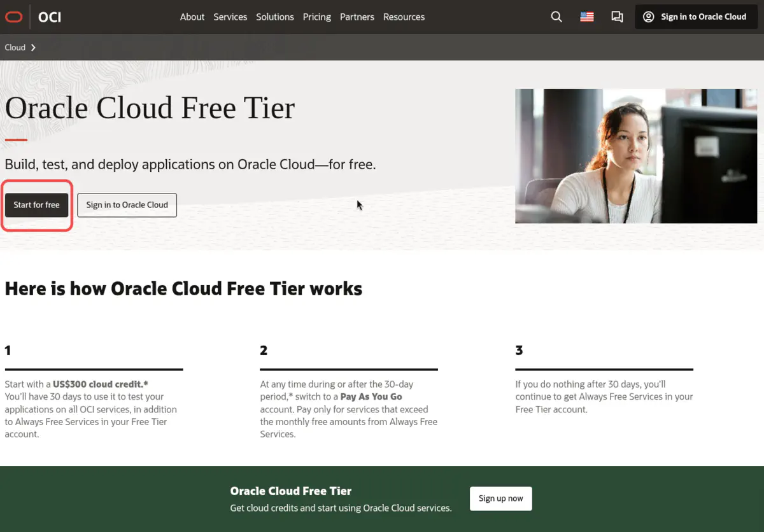
Task: Open the About menu
Action: 192,17
